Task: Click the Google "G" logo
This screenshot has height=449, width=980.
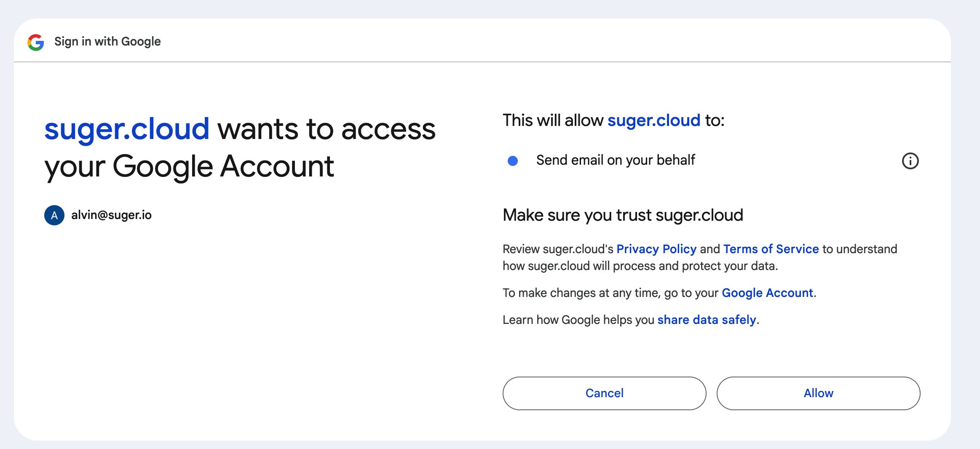Action: click(36, 42)
